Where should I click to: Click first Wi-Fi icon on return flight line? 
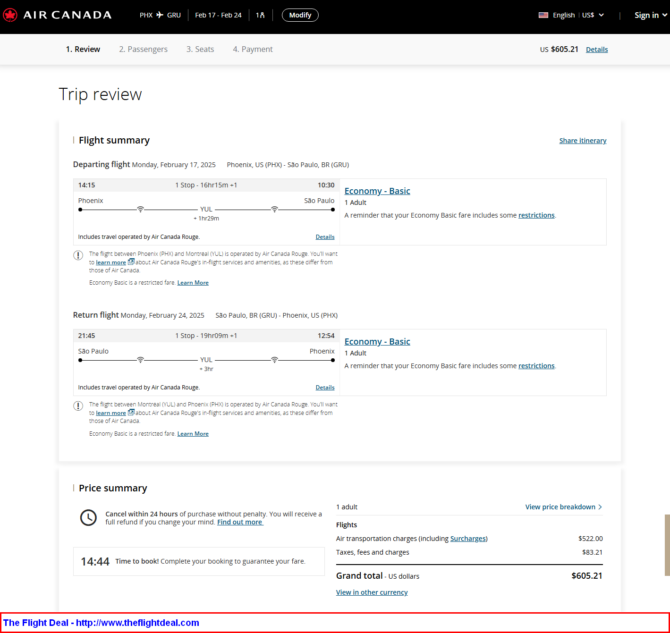(140, 359)
